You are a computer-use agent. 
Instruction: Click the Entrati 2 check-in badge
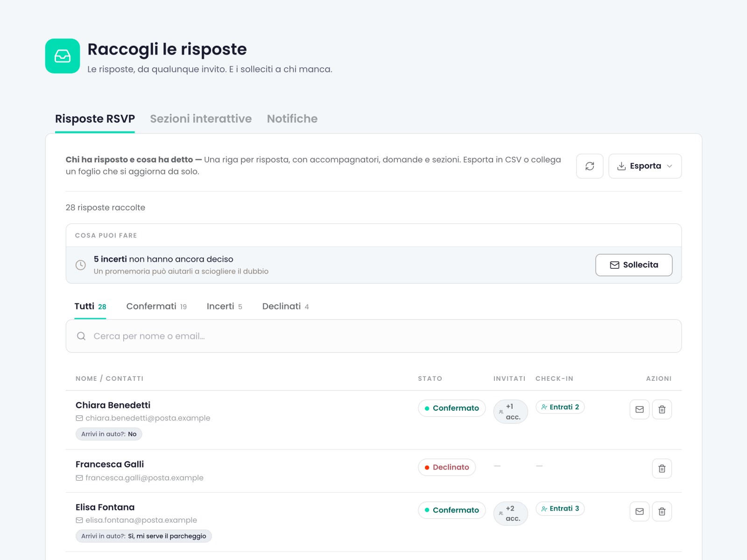pyautogui.click(x=560, y=407)
